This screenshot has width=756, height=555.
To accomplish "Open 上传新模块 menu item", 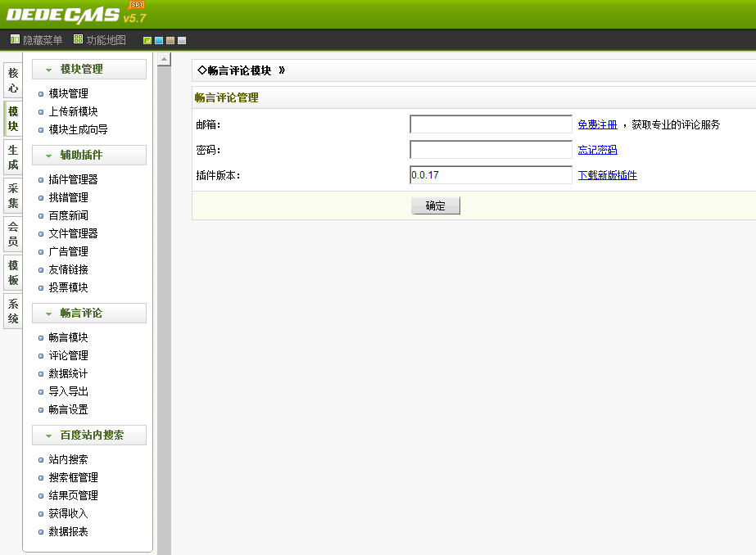I will click(x=73, y=112).
